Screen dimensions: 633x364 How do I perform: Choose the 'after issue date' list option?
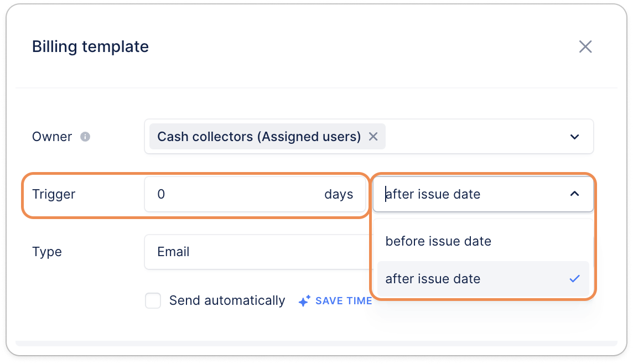433,279
